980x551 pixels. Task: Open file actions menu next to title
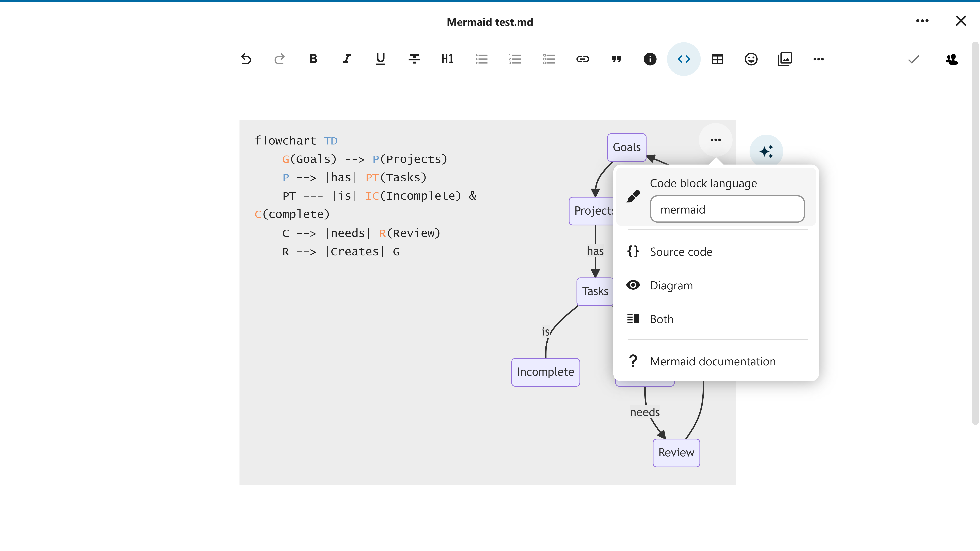pyautogui.click(x=922, y=21)
